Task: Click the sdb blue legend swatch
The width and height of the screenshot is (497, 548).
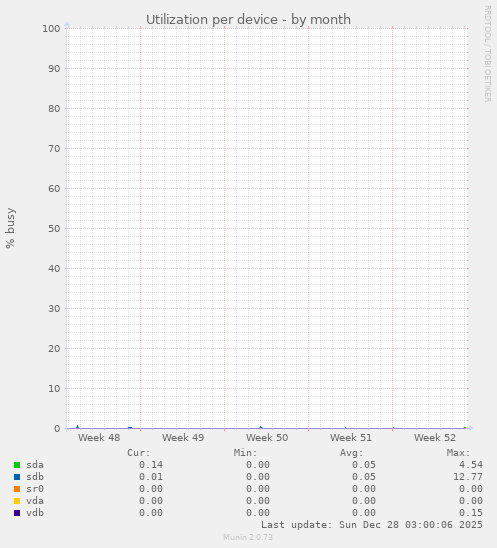Action: pos(17,477)
